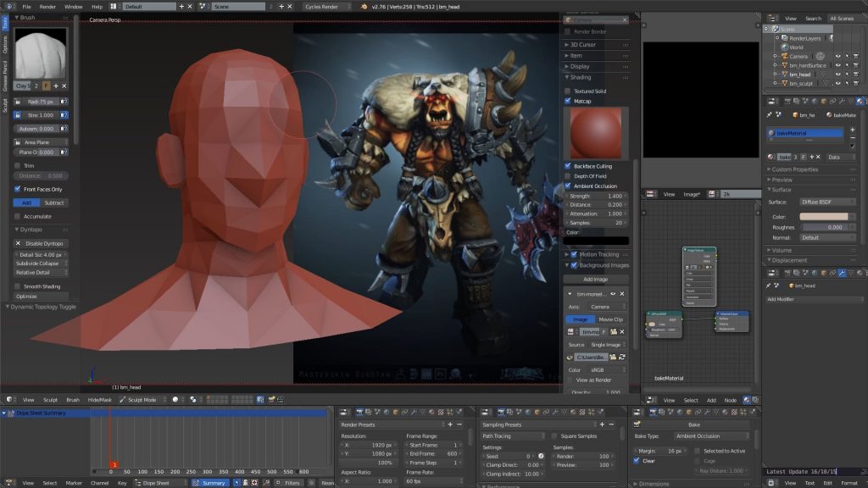Click the ghost icon in Dope Sheet header
This screenshot has width=868, height=488.
tap(245, 483)
